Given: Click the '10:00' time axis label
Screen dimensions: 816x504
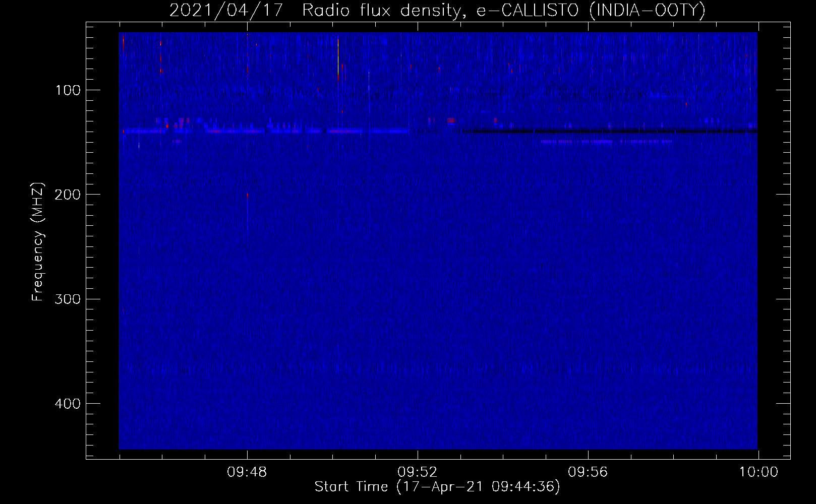Looking at the screenshot, I should coord(759,472).
